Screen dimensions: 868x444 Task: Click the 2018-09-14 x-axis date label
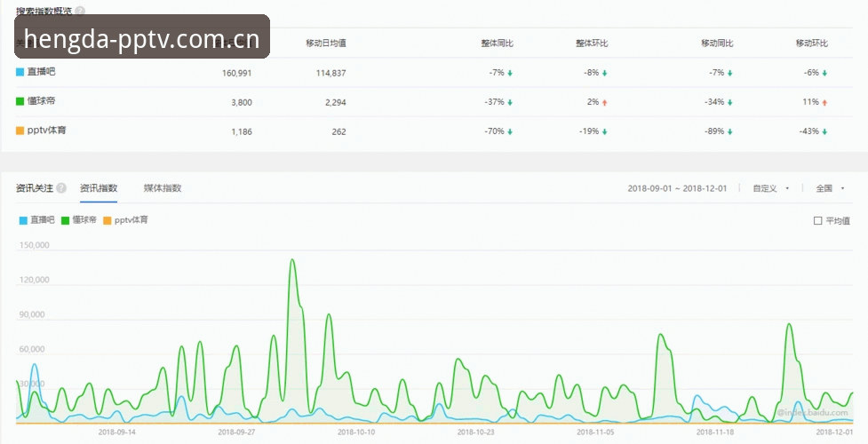coord(116,432)
